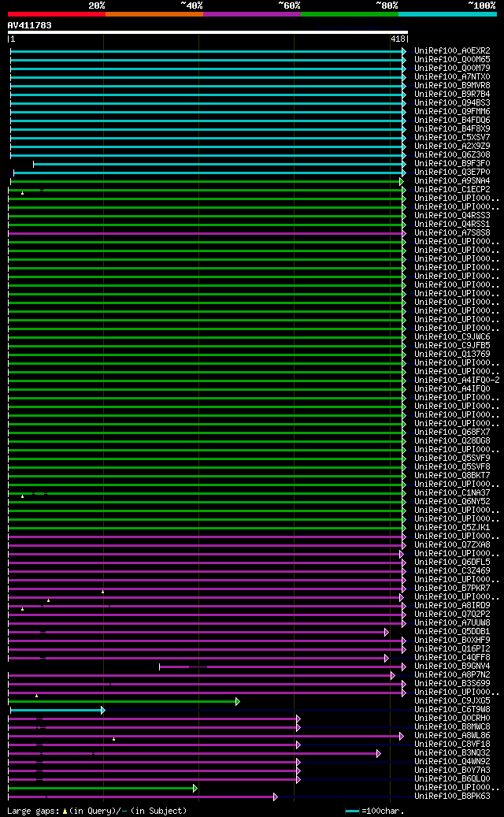The image size is (504, 817).
Task: Click label UniRef100_B6QLQ0
Action: (x=452, y=778)
